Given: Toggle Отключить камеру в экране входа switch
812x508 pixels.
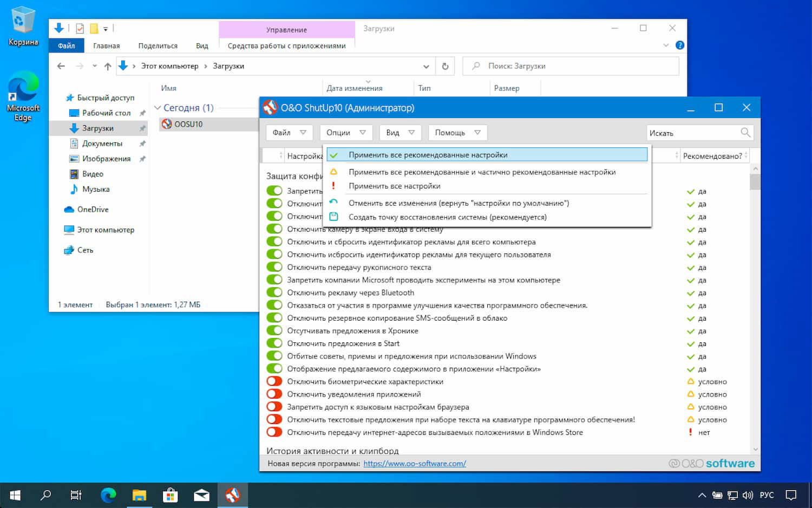Looking at the screenshot, I should 274,229.
